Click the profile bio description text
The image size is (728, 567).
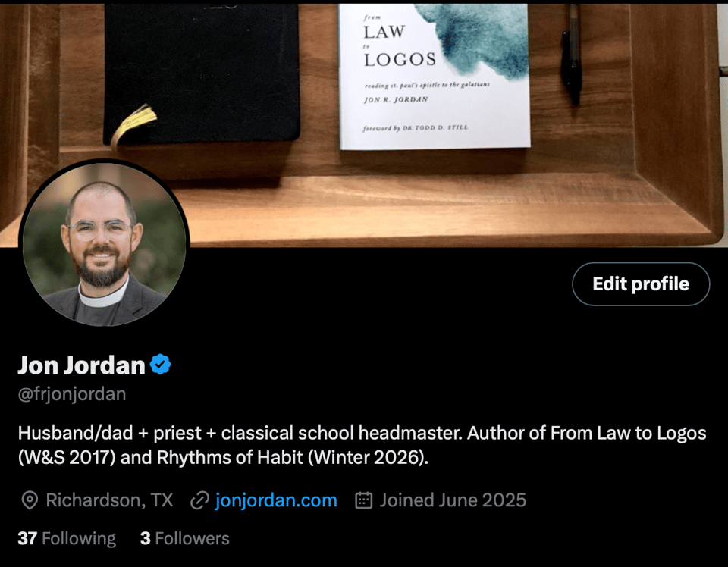click(362, 445)
